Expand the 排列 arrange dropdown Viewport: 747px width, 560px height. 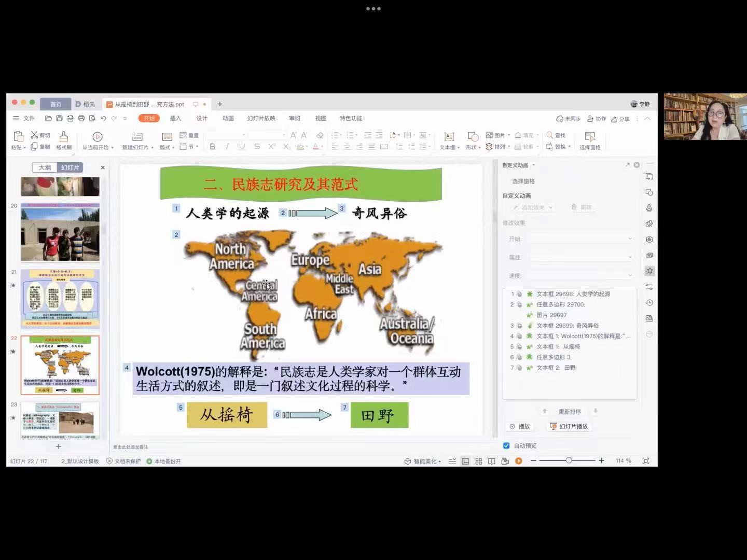[509, 147]
